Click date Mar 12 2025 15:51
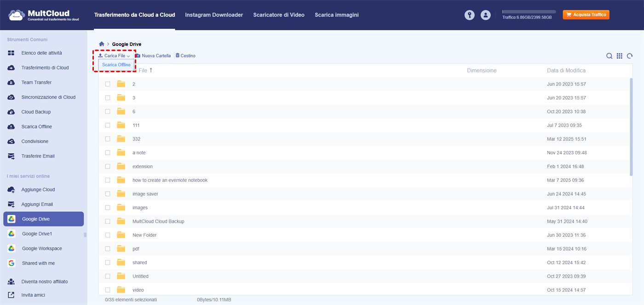644x305 pixels. [567, 139]
